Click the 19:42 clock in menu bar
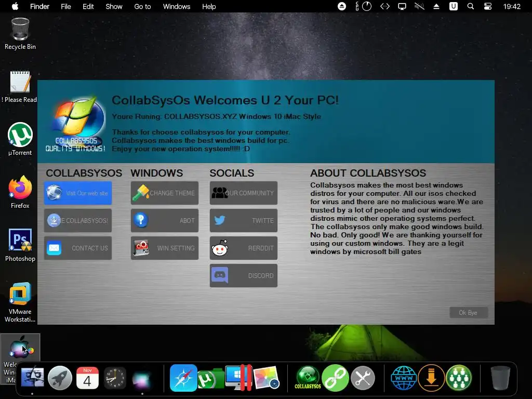This screenshot has height=399, width=532. (x=512, y=6)
